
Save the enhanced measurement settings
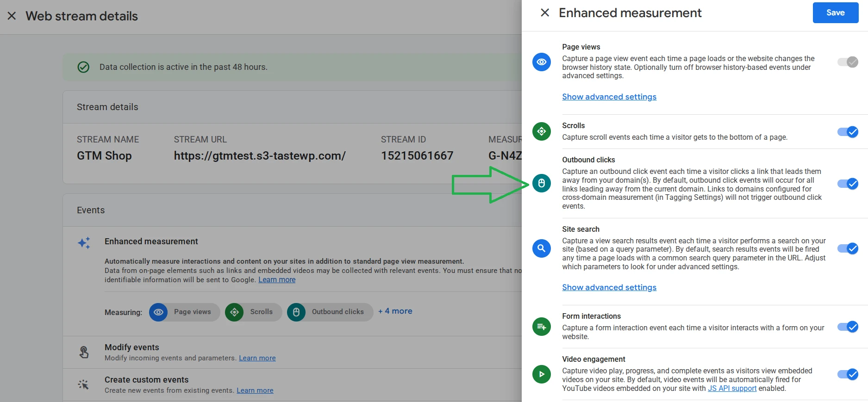(836, 13)
